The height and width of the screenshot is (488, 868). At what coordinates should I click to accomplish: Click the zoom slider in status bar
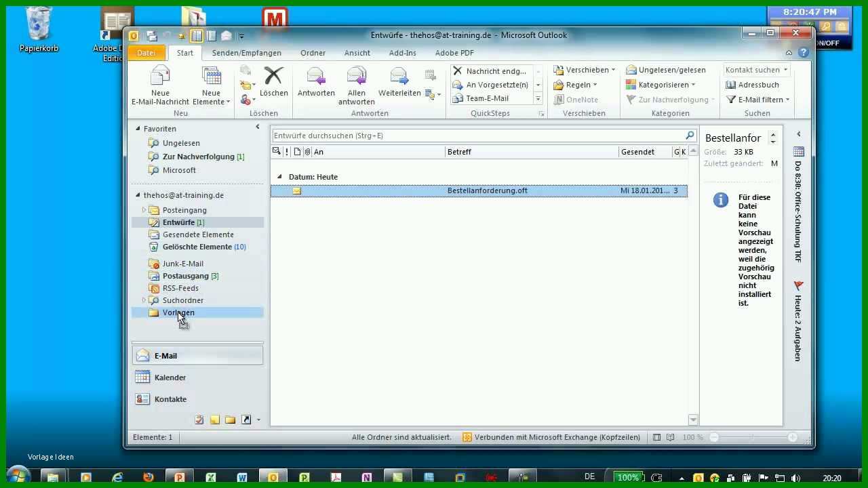(753, 438)
